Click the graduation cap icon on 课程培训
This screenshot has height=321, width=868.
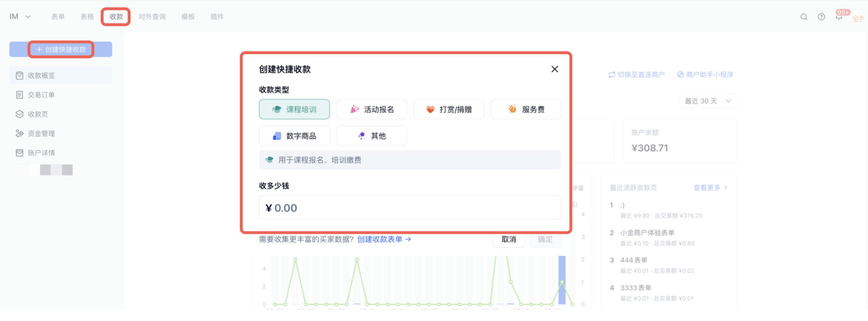277,109
